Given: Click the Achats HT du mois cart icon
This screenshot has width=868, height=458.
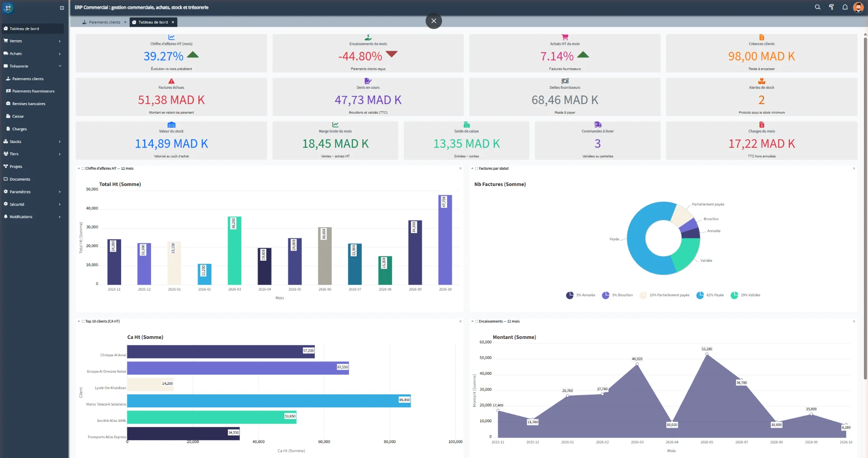Looking at the screenshot, I should click(565, 38).
